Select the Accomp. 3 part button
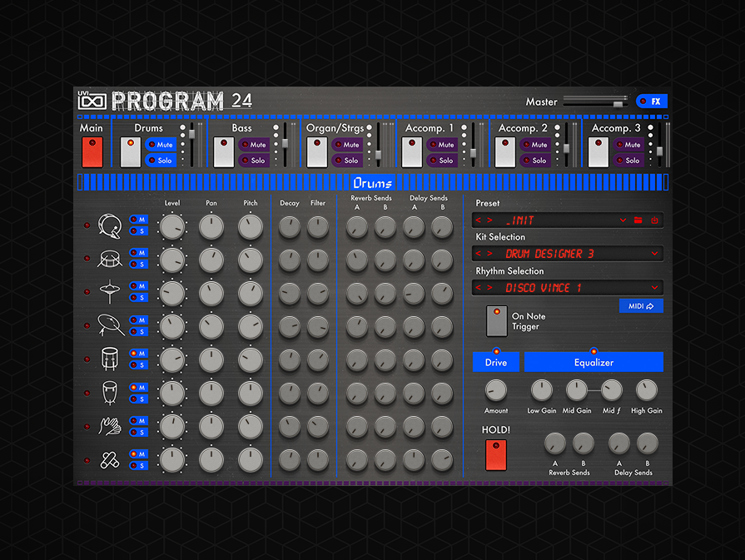This screenshot has height=560, width=745. pos(598,152)
